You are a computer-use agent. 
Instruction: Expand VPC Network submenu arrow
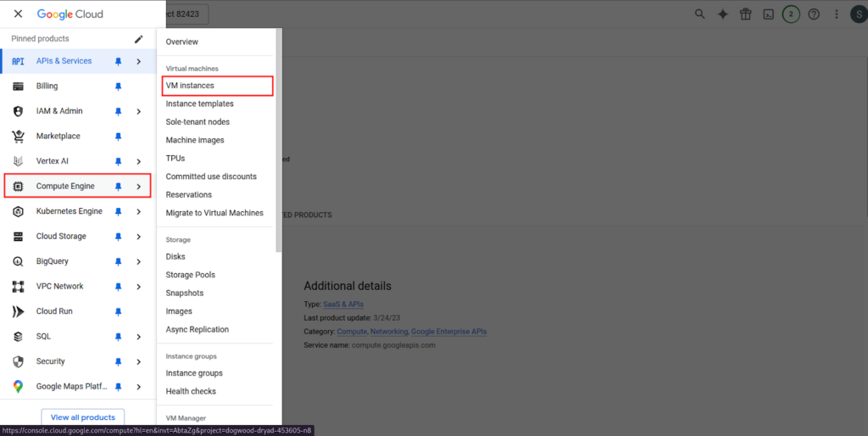tap(138, 287)
